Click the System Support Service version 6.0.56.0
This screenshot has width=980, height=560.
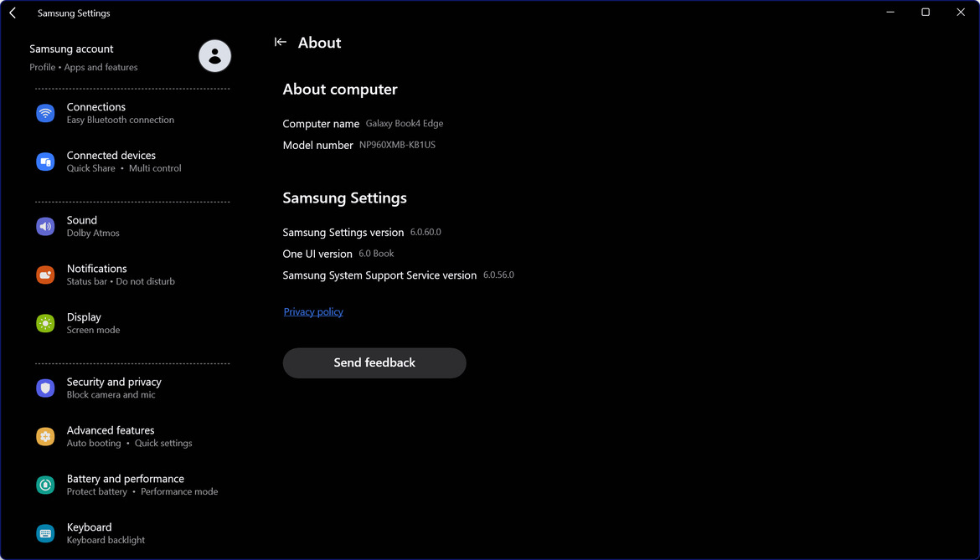click(498, 275)
